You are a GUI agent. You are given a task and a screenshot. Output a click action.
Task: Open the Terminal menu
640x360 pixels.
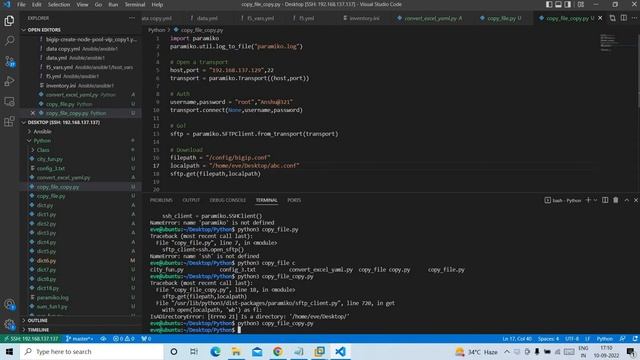click(x=135, y=4)
